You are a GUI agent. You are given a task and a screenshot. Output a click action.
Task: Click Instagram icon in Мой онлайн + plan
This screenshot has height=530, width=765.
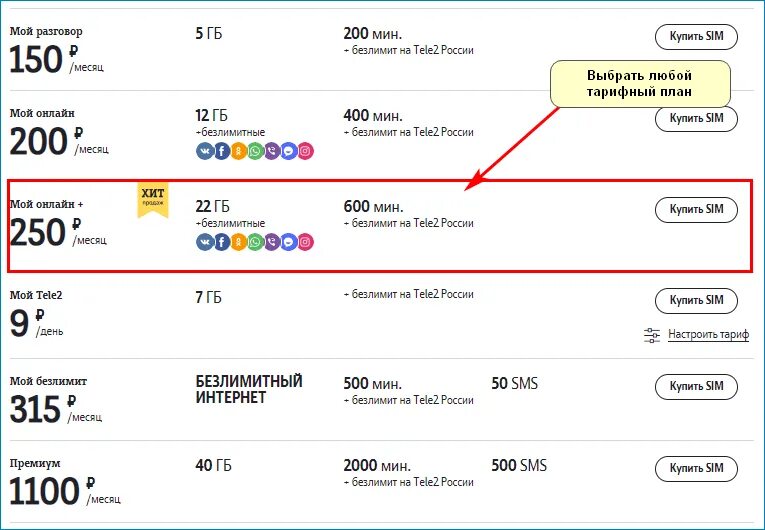tap(305, 242)
